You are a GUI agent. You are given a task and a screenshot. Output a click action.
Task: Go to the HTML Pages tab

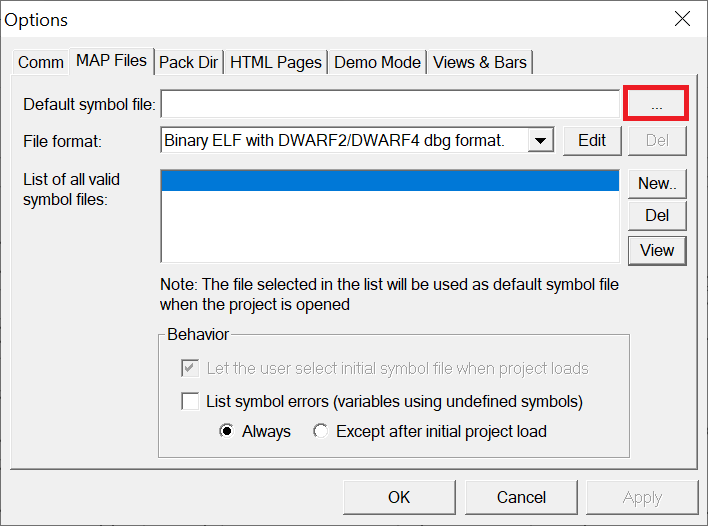coord(276,62)
